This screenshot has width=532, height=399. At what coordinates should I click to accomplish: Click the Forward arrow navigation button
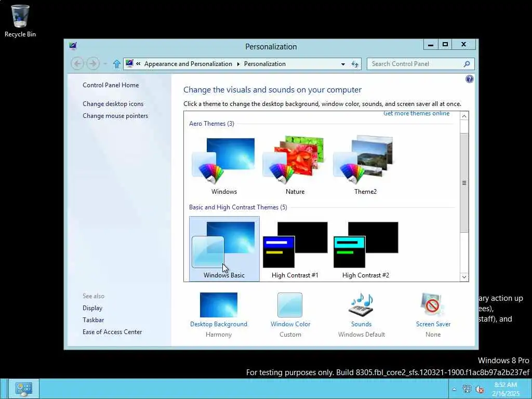pos(92,63)
